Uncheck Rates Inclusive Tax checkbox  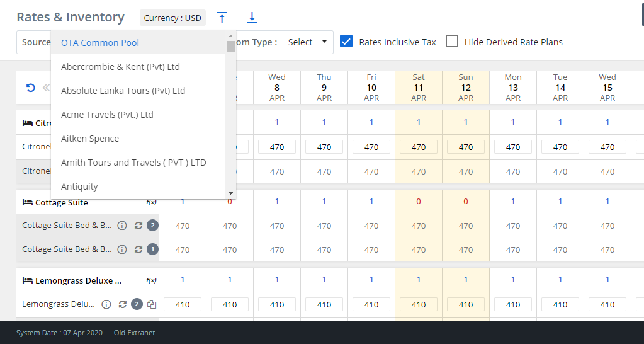(346, 42)
